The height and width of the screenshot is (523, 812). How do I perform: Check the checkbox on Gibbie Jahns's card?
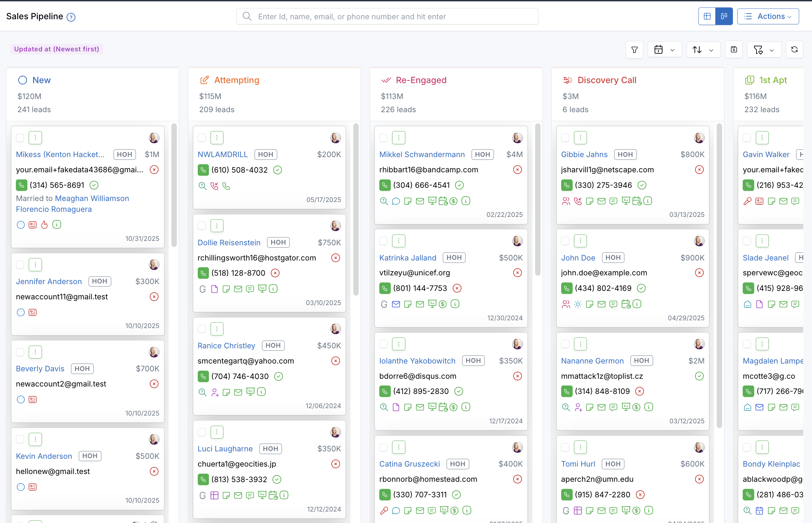coord(565,138)
